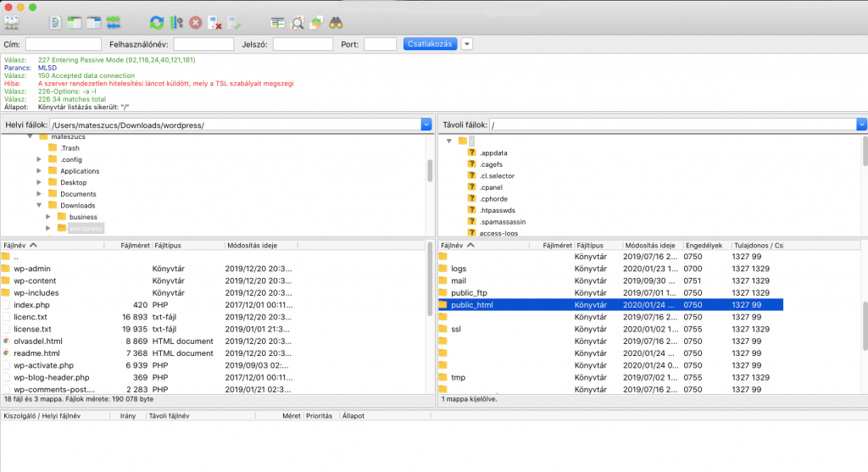Click folder icon of remote ssl
The height and width of the screenshot is (472, 868).
coord(442,329)
